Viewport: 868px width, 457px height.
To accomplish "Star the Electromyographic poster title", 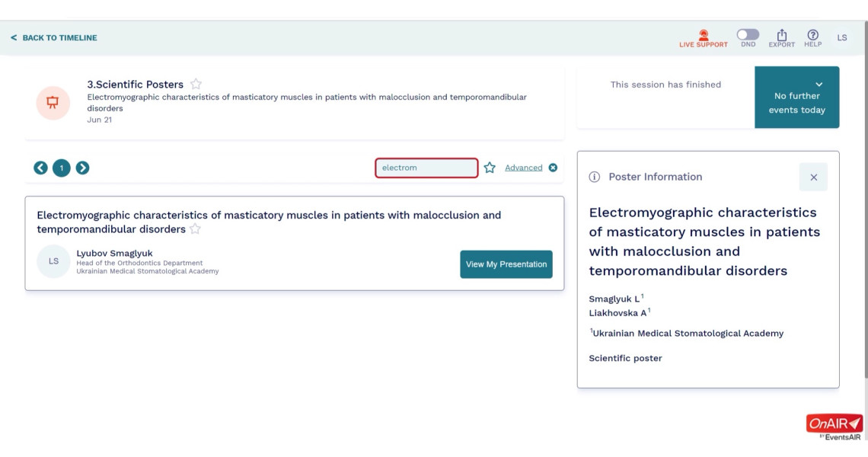I will 195,229.
